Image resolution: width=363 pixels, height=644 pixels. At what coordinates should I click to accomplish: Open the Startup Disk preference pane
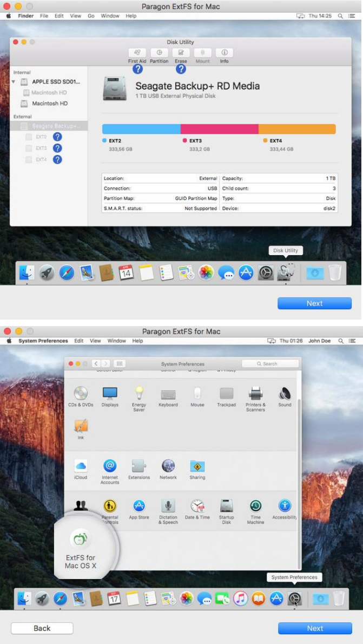coord(227,505)
